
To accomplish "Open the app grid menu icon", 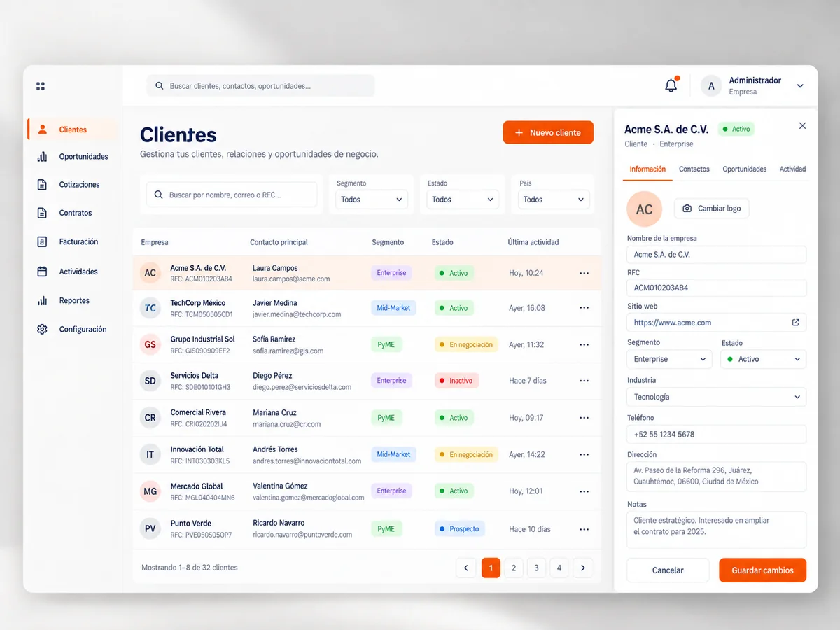I will pyautogui.click(x=41, y=86).
